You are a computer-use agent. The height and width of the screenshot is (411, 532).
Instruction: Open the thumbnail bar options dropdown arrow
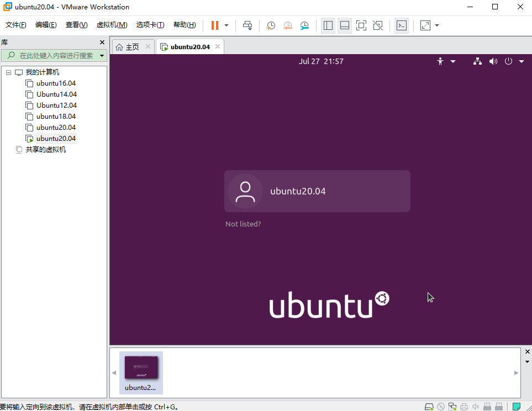[x=527, y=362]
